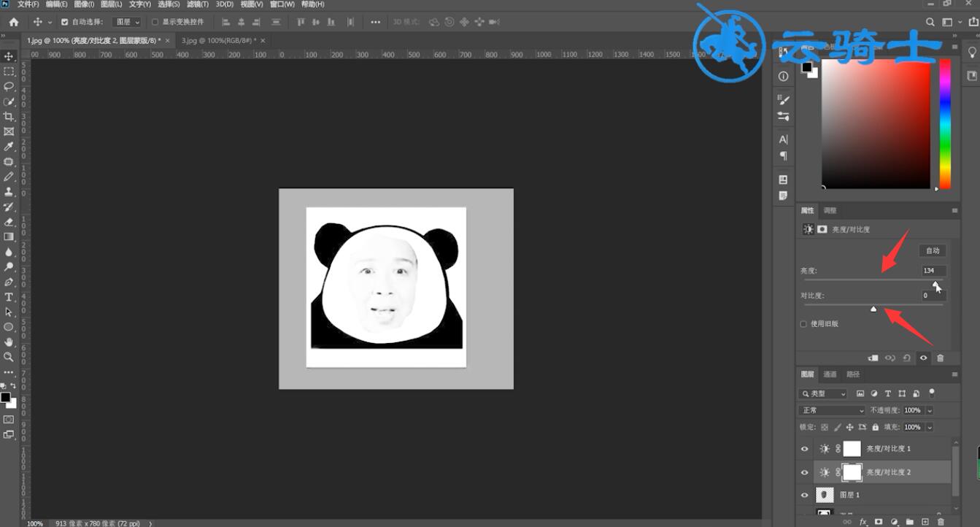Create a new layer icon
Viewport: 980px width, 527px height.
[925, 522]
